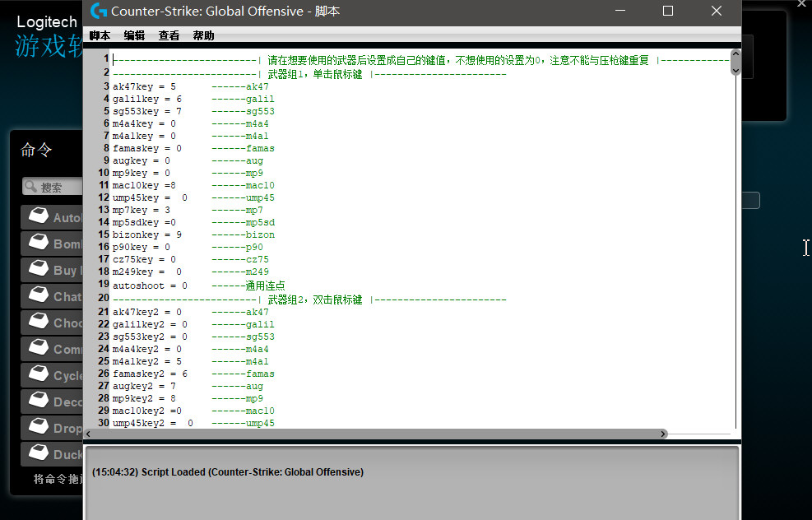The image size is (812, 520).
Task: Click the line 'm4a4key = 0'
Action: pyautogui.click(x=144, y=123)
